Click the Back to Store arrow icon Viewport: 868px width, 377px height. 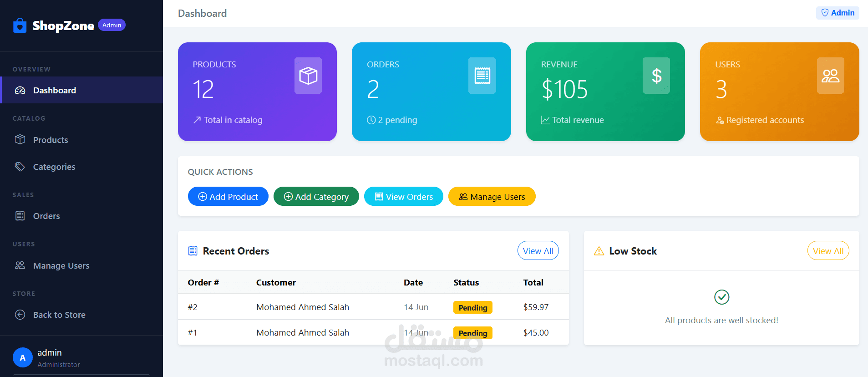pos(20,315)
